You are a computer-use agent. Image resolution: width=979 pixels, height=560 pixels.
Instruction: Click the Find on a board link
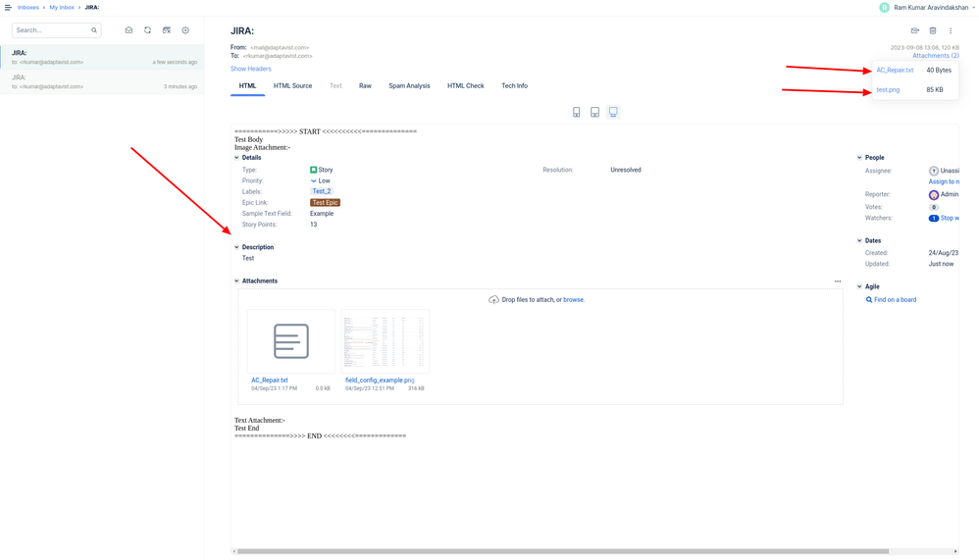pyautogui.click(x=896, y=300)
